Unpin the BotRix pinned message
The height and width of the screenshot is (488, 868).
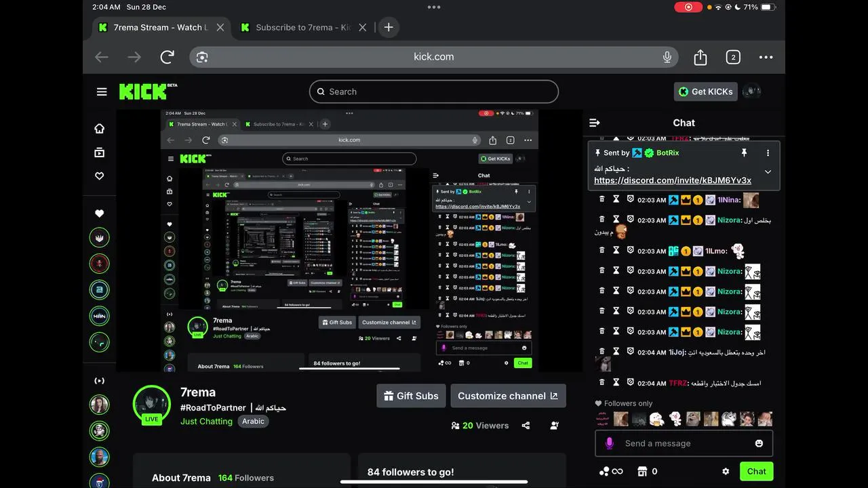744,153
